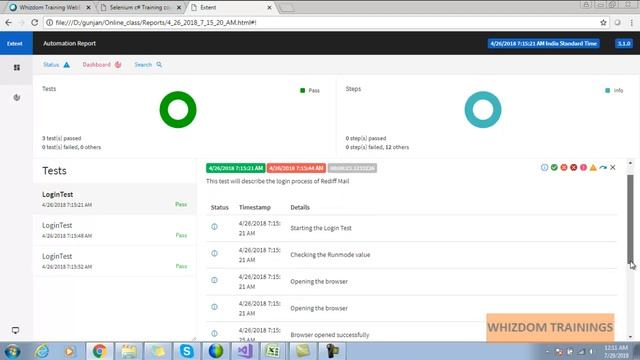Click the step details vertical scrollbar

click(630, 220)
